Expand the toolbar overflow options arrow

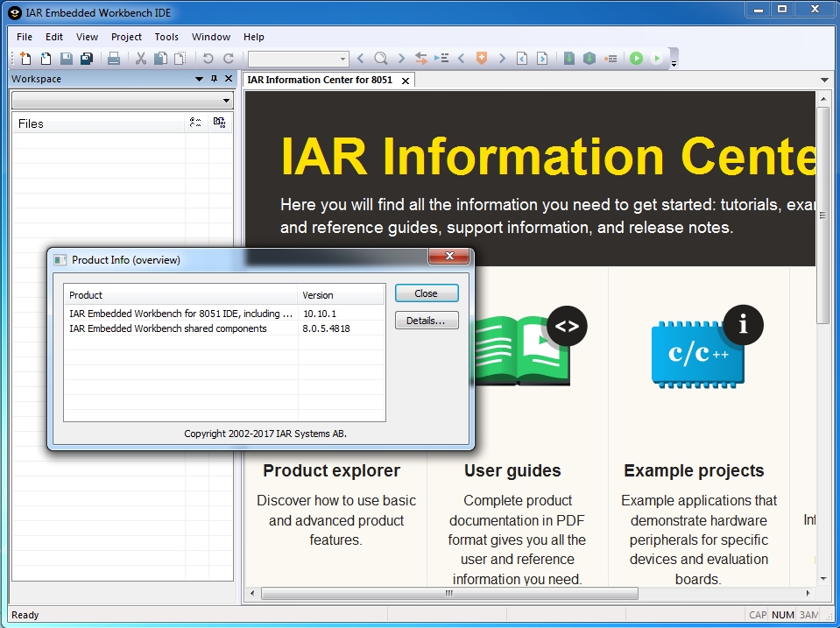point(674,64)
